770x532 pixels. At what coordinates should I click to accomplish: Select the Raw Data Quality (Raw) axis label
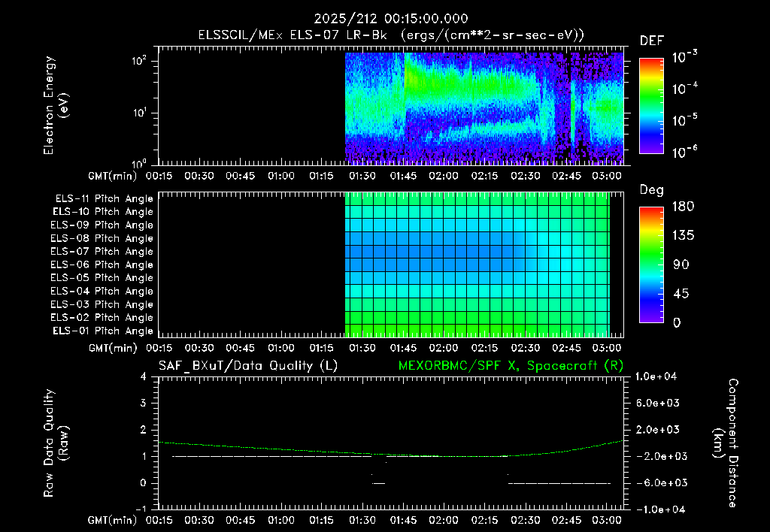tap(56, 443)
